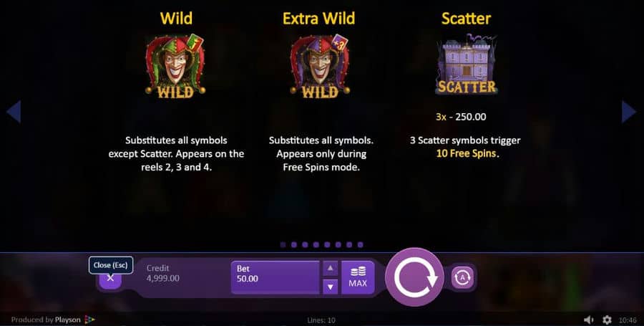Click the Playson logo icon
This screenshot has width=644, height=326.
(89, 320)
